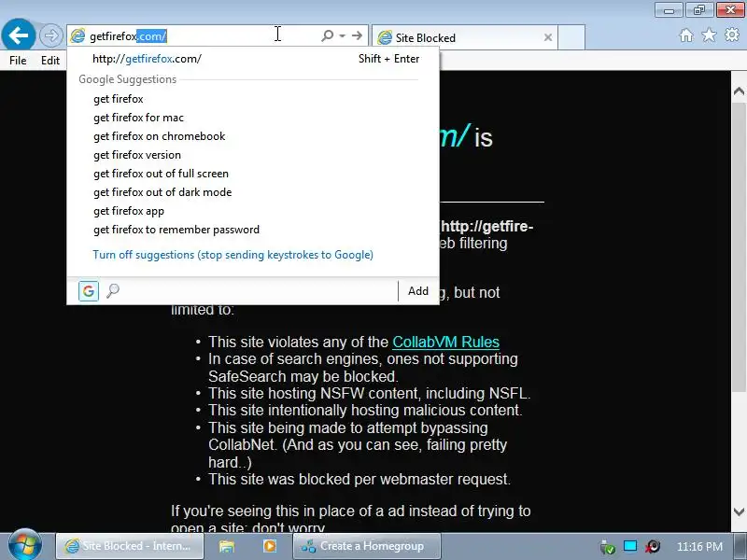Image resolution: width=747 pixels, height=560 pixels.
Task: Click the Go arrow in address bar
Action: 357,35
